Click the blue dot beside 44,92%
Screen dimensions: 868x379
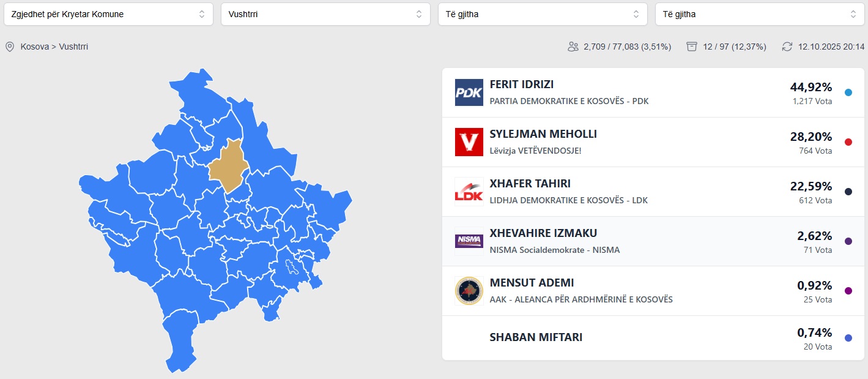click(848, 92)
